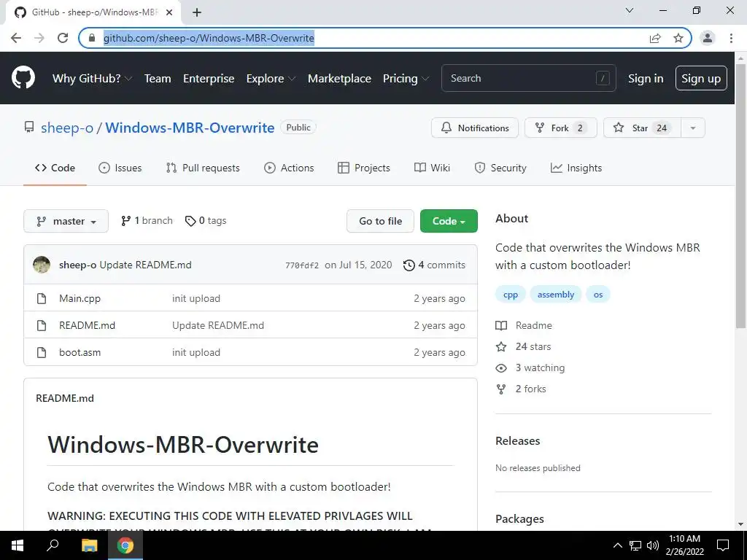Image resolution: width=747 pixels, height=560 pixels.
Task: Click the GitHub octocat logo in the header
Action: (23, 78)
